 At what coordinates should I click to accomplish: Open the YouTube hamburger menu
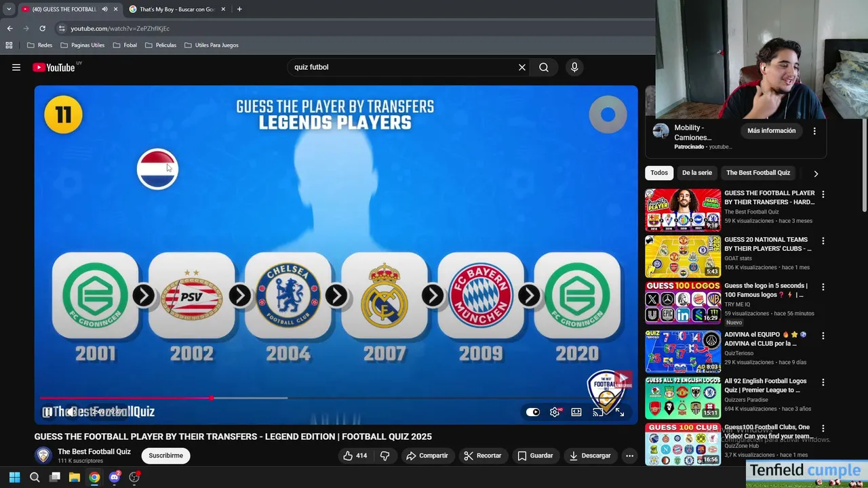(16, 67)
